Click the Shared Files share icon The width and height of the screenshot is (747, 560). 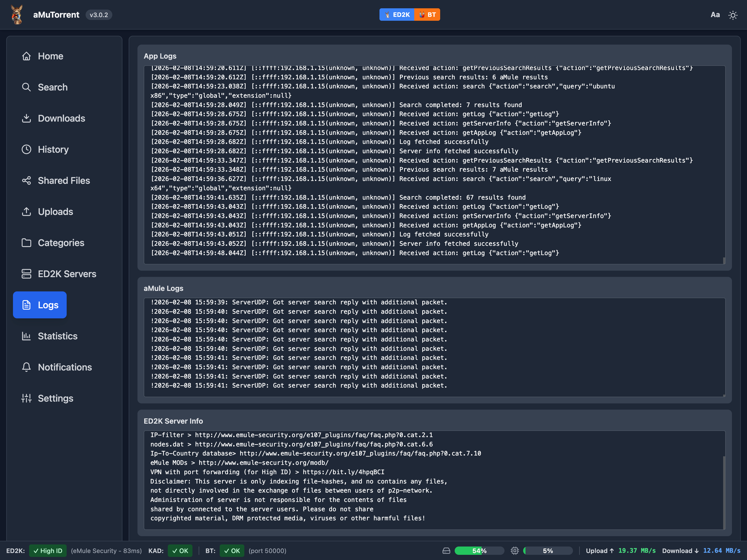click(x=26, y=181)
